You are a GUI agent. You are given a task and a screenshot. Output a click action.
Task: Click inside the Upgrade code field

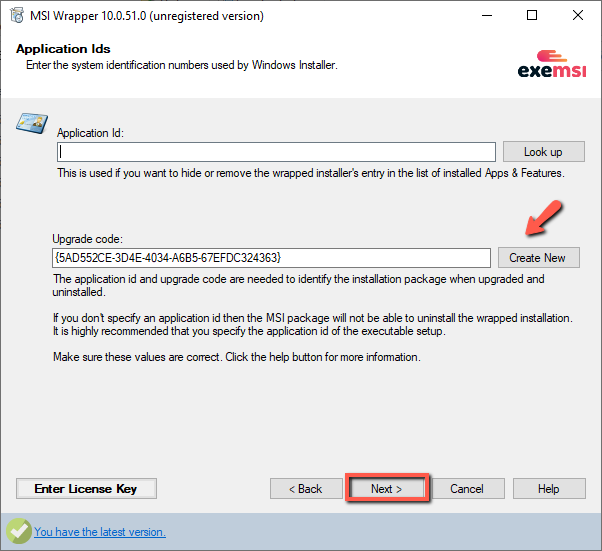click(x=271, y=258)
